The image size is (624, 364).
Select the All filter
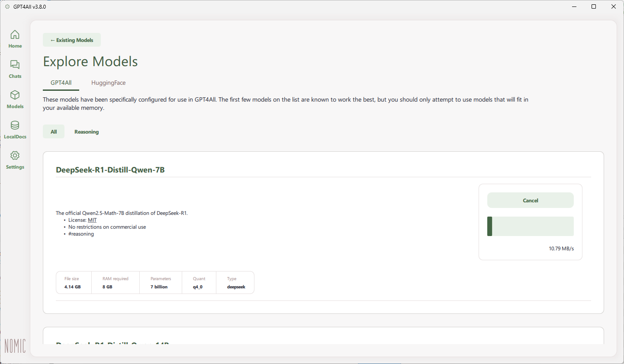(54, 132)
